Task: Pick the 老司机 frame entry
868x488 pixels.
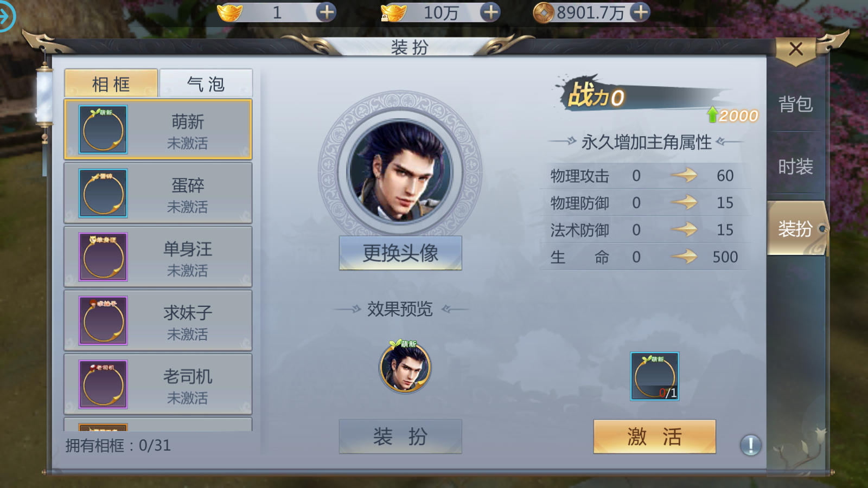Action: (x=158, y=384)
